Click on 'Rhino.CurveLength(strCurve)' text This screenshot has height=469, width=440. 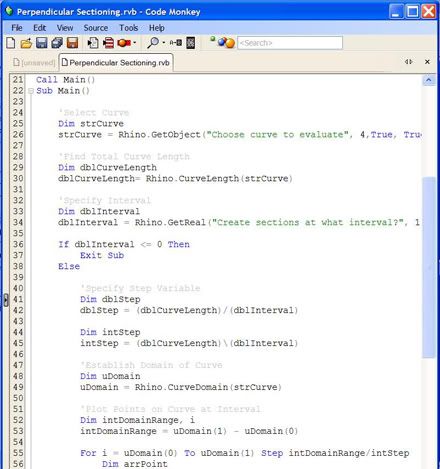[219, 179]
